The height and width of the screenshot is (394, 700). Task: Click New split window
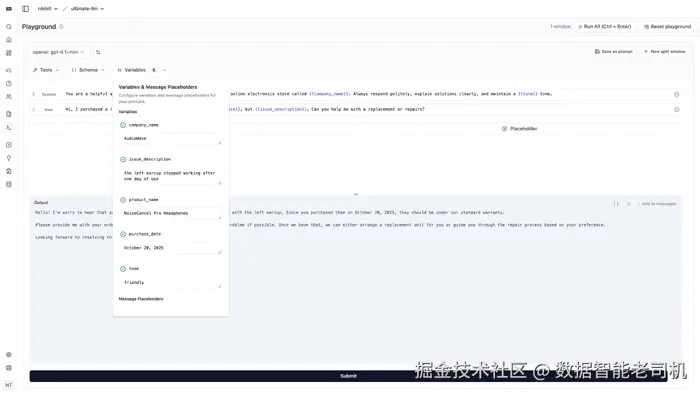coord(665,52)
